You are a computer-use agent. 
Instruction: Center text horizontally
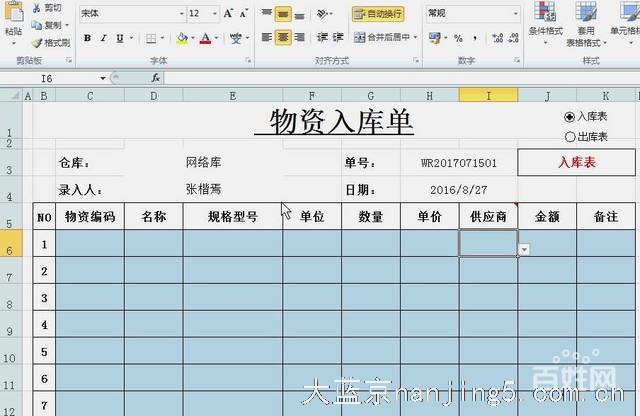(x=283, y=38)
